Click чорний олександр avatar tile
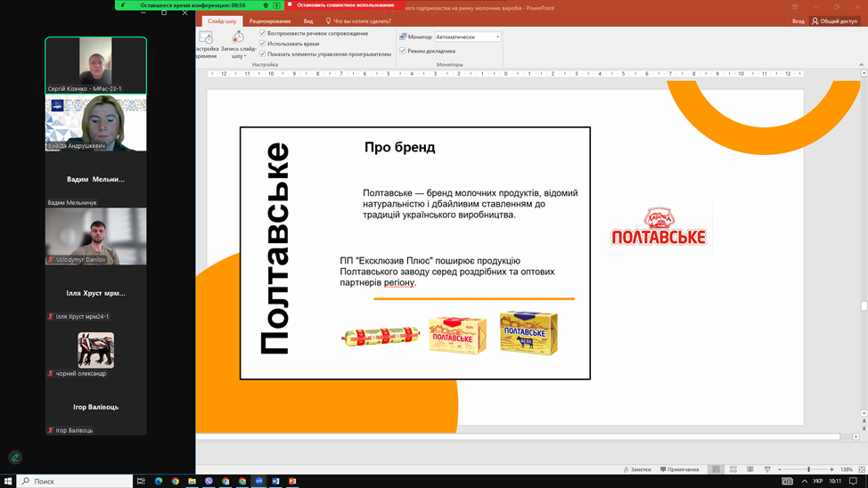This screenshot has height=488, width=868. click(x=95, y=350)
